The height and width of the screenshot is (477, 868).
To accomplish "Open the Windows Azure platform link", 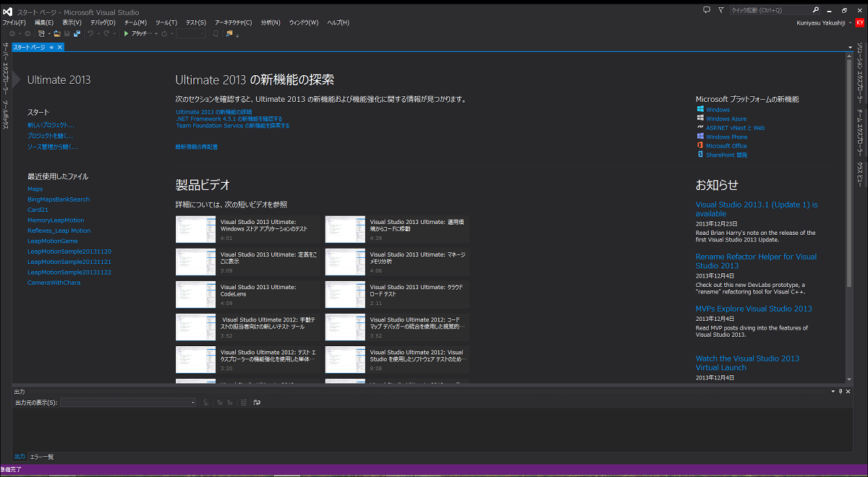I will coord(726,119).
